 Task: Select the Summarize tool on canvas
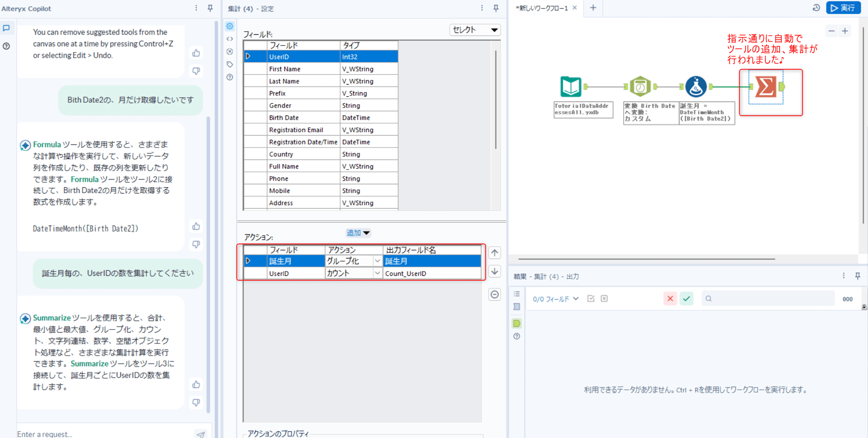[x=766, y=87]
